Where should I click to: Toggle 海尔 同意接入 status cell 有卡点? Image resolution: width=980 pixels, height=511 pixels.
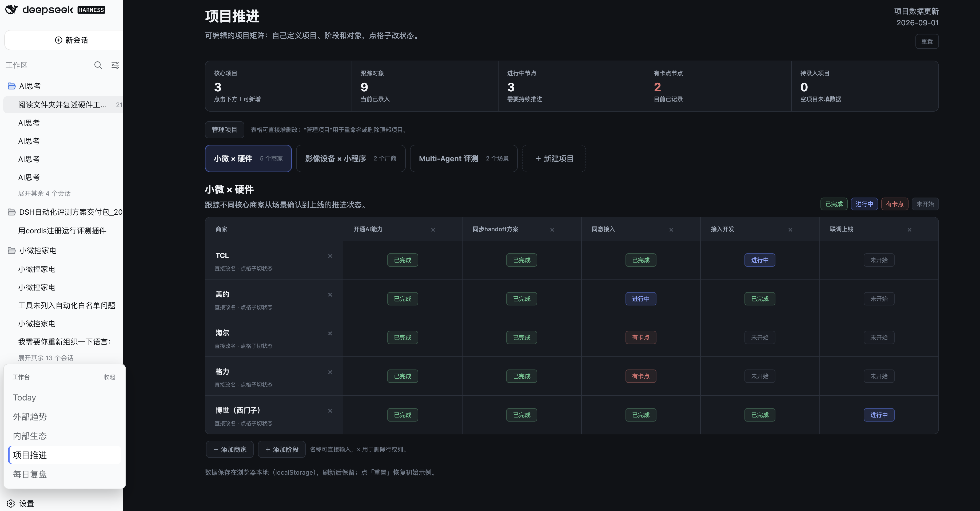[x=641, y=337]
